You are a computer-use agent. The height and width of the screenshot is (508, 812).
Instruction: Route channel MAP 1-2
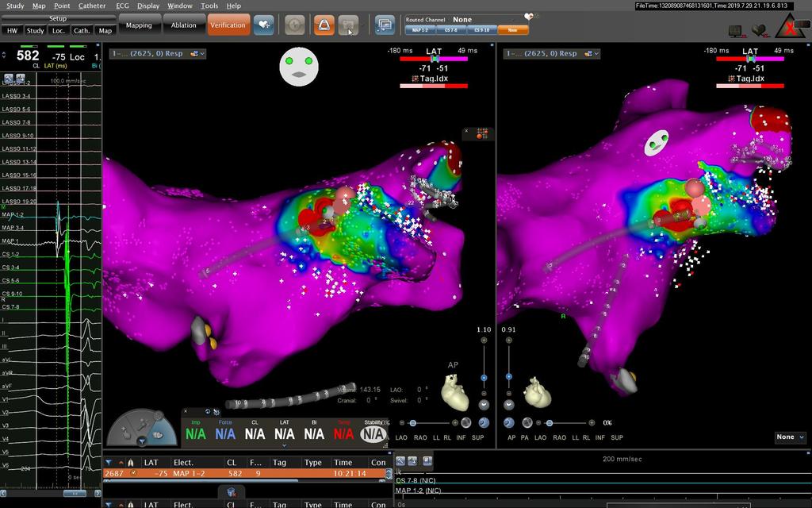pos(420,30)
